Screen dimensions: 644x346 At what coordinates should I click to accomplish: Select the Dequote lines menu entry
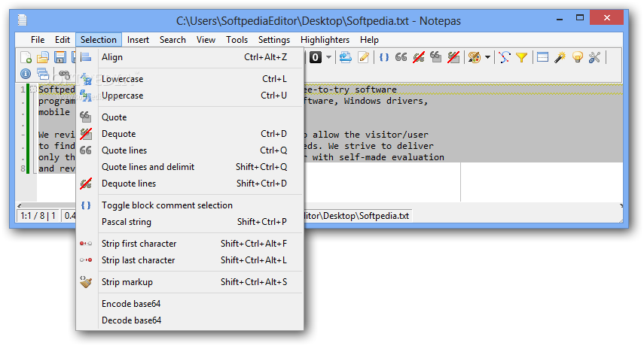click(190, 184)
